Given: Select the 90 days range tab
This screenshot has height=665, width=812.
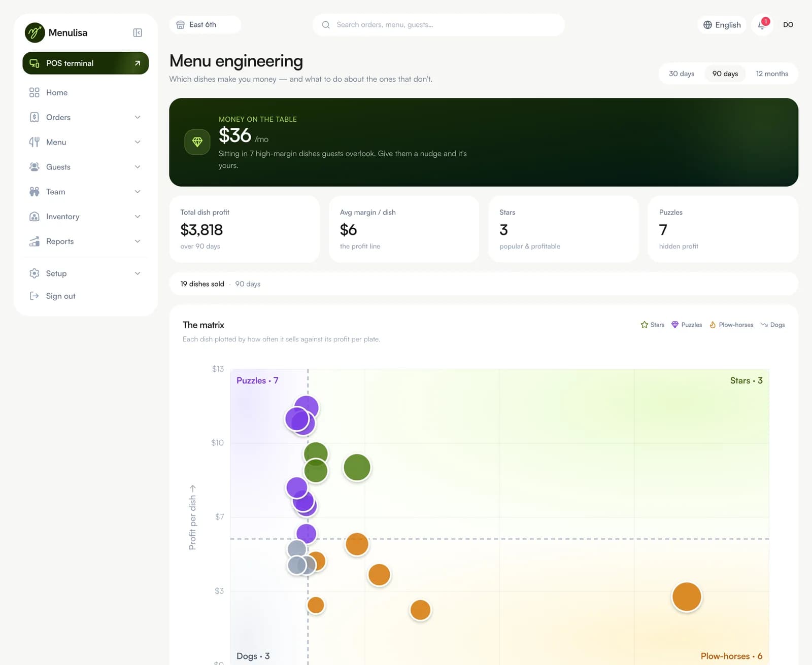Looking at the screenshot, I should 725,74.
